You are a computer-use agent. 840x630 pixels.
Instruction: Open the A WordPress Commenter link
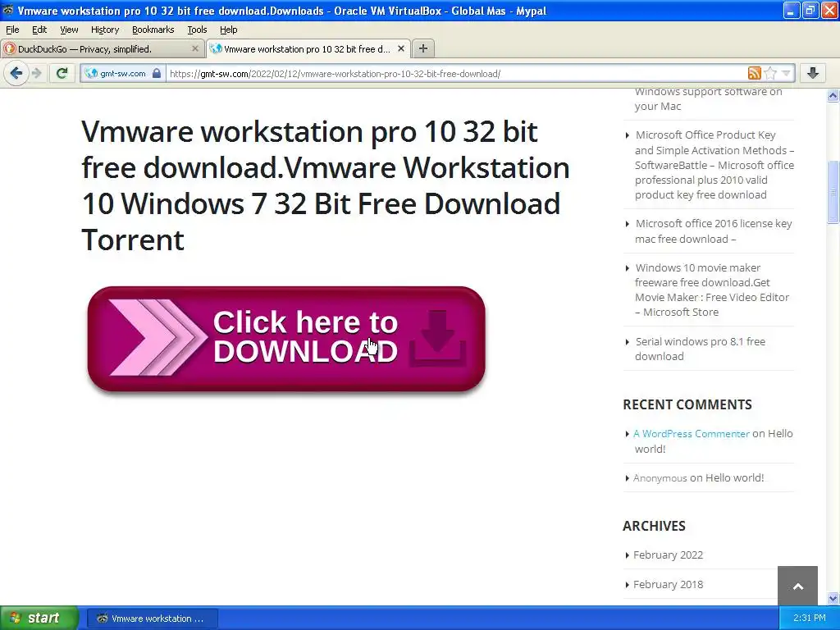click(x=691, y=434)
